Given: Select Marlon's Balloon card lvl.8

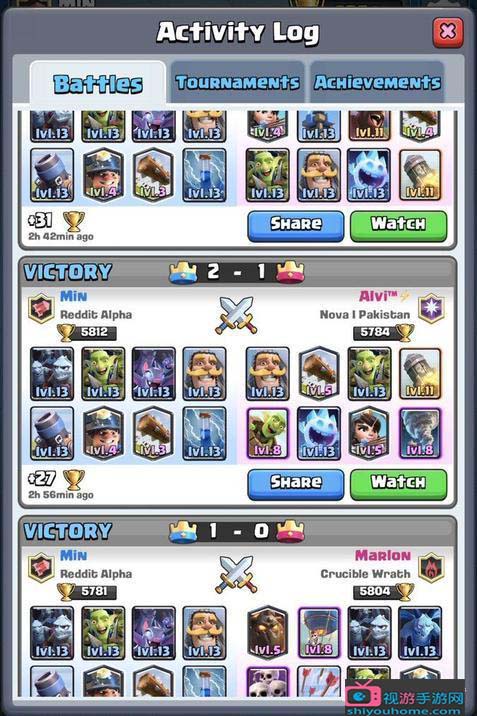Looking at the screenshot, I should click(x=319, y=632).
